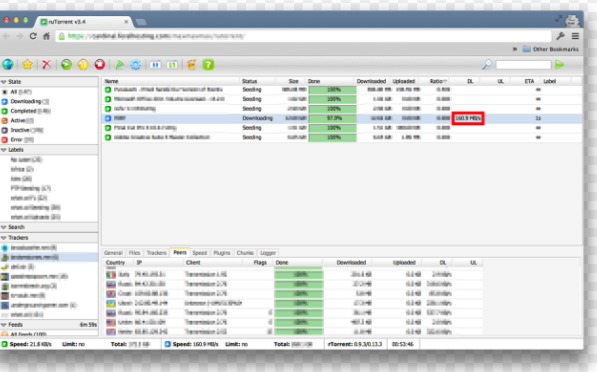Open the Trackers details tab
The image size is (597, 372).
156,253
